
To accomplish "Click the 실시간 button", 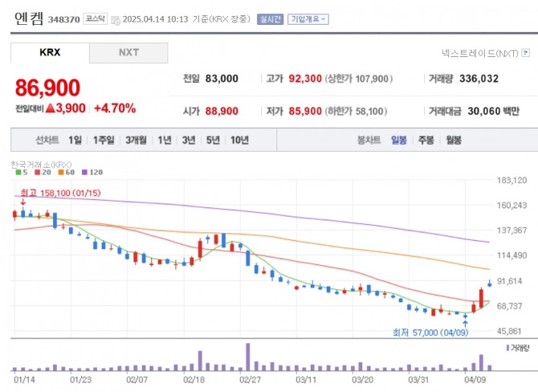I will [270, 19].
